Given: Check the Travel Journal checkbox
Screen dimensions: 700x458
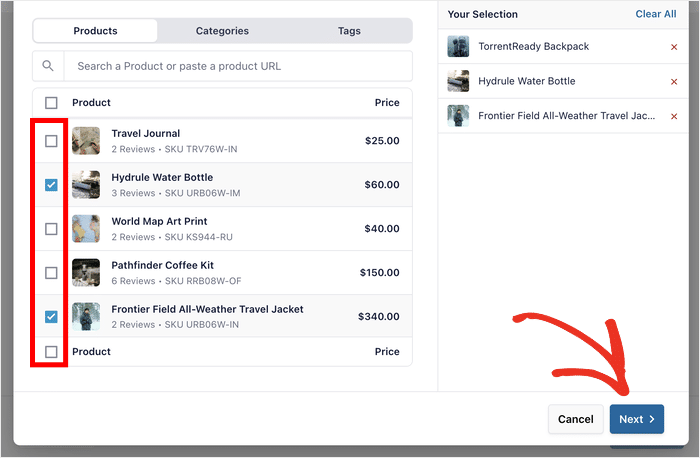Looking at the screenshot, I should click(51, 141).
